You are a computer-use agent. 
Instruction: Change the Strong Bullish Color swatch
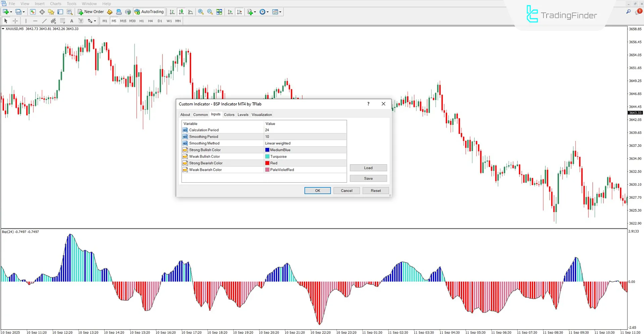267,150
